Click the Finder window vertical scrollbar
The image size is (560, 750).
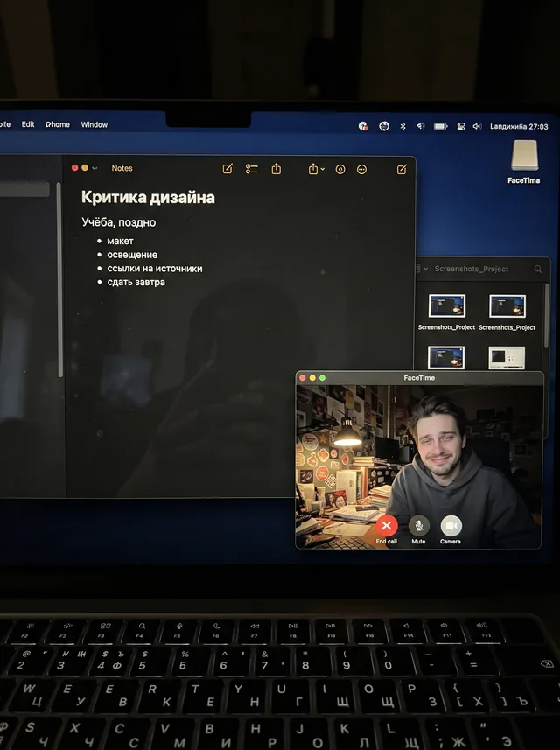(547, 316)
